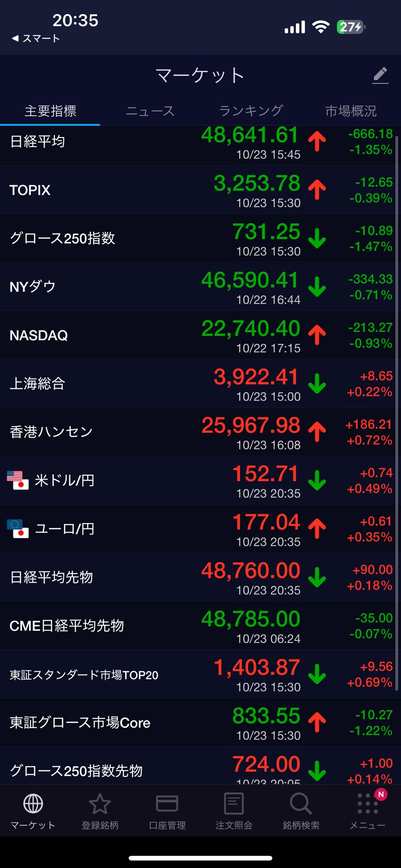Return to スマート app via back link
401x868 pixels.
point(36,39)
